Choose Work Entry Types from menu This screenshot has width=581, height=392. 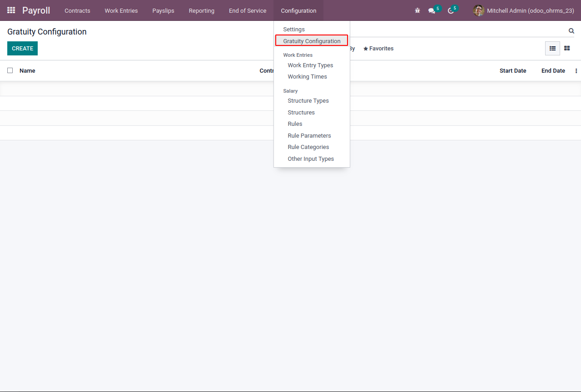[x=310, y=65]
